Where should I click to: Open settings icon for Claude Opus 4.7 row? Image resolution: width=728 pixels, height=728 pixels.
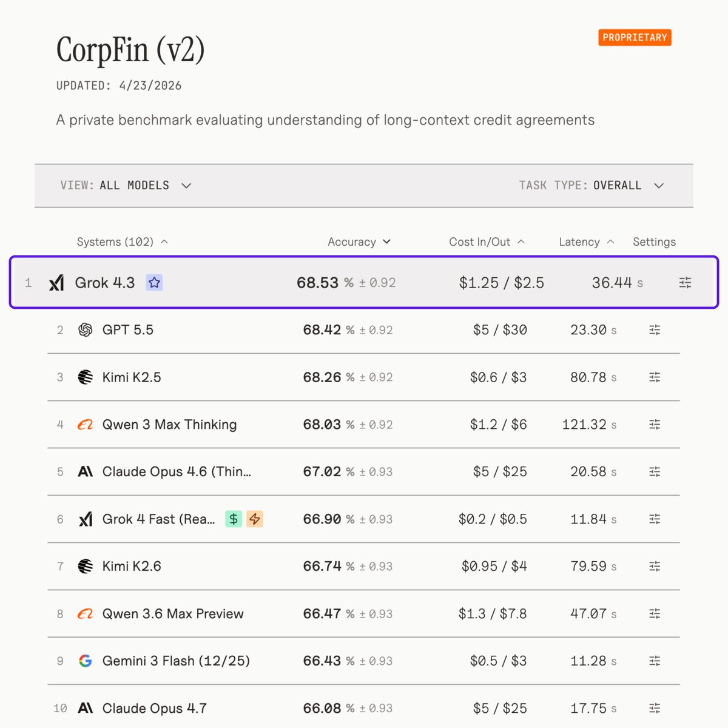655,708
